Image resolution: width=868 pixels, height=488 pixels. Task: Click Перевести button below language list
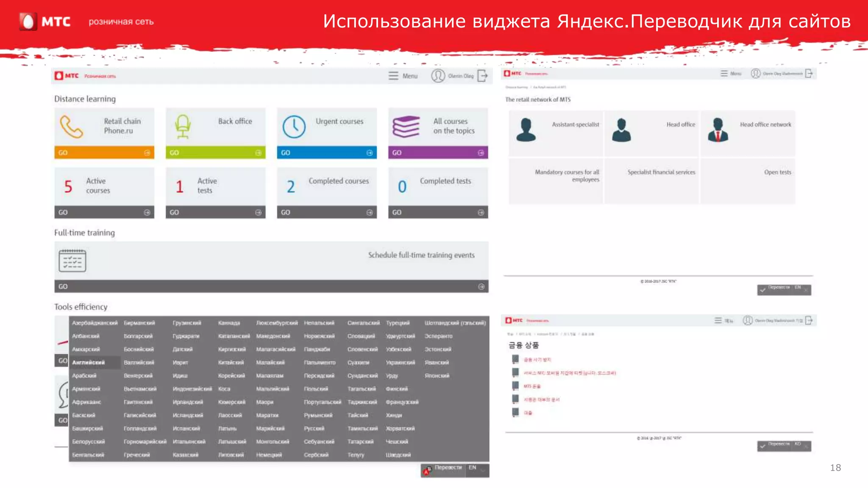tap(443, 470)
